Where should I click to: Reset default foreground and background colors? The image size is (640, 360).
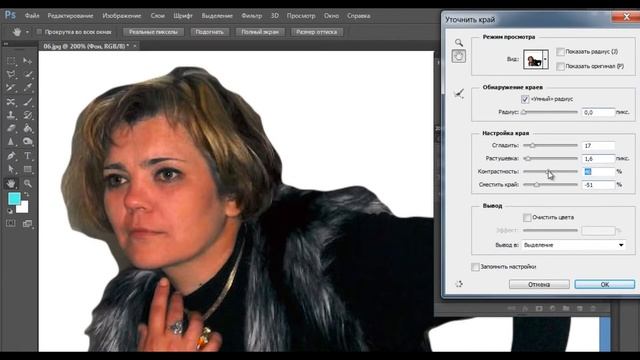tap(10, 211)
